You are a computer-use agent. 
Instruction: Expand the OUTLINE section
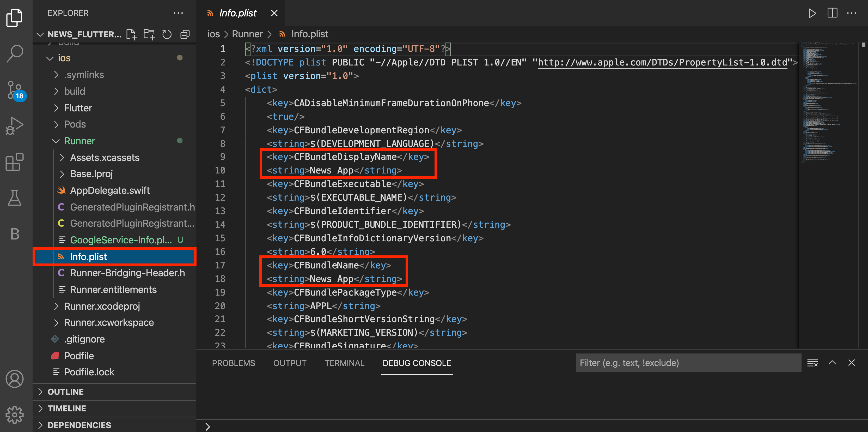pyautogui.click(x=66, y=392)
